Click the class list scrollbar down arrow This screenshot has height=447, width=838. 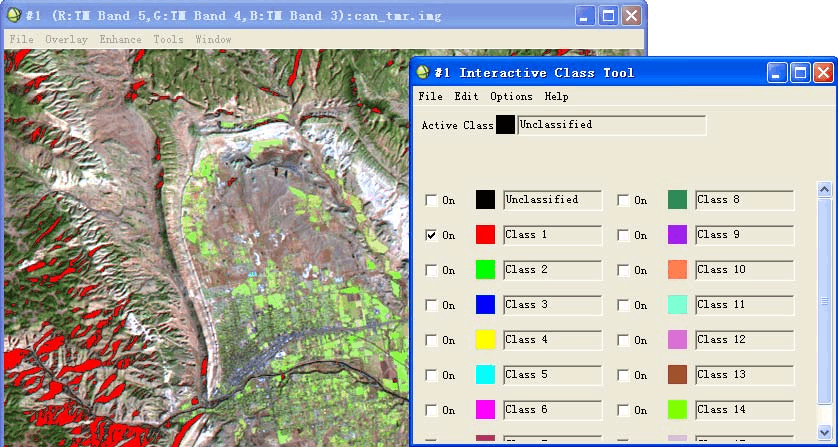825,432
